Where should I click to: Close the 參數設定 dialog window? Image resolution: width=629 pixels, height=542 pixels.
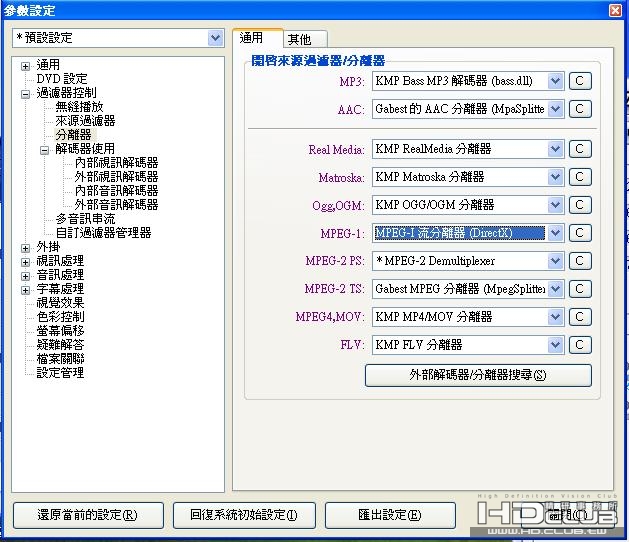pyautogui.click(x=615, y=10)
